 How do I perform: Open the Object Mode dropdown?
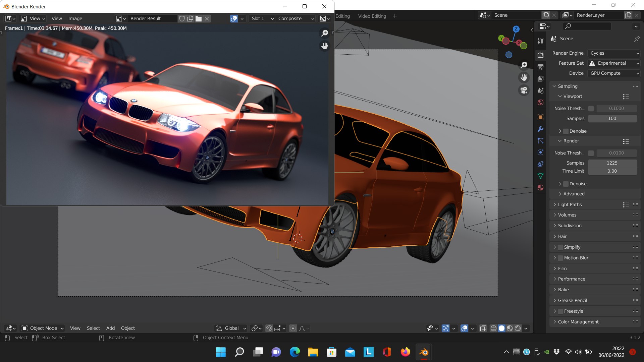[43, 328]
